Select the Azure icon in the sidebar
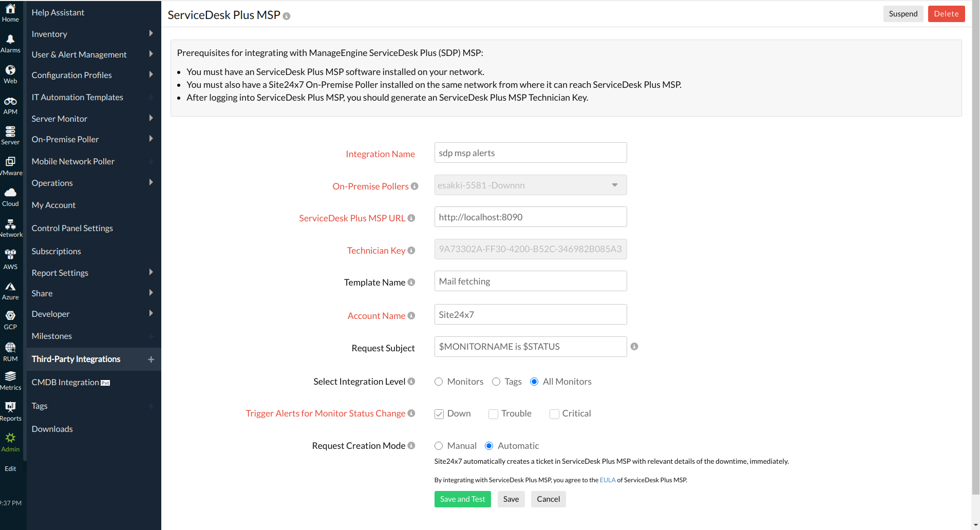The image size is (980, 530). (11, 289)
